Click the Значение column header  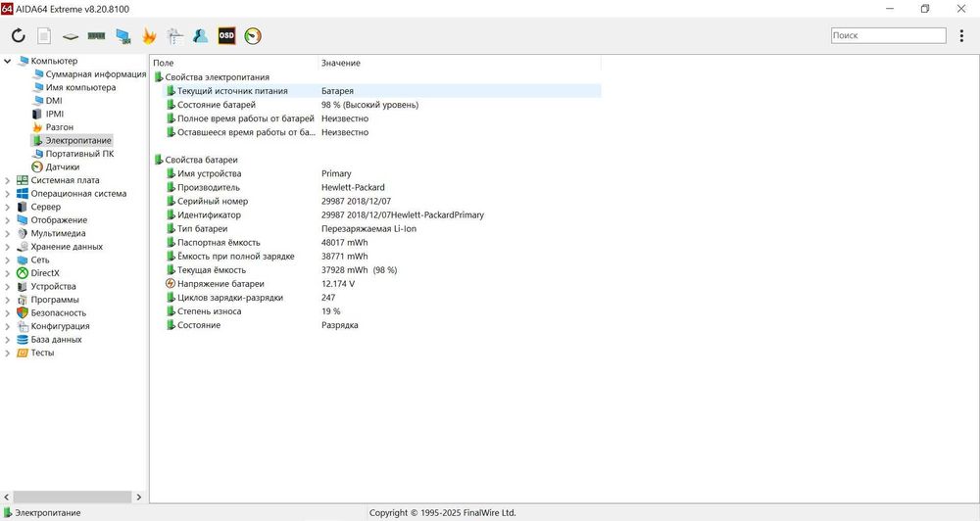pyautogui.click(x=460, y=63)
